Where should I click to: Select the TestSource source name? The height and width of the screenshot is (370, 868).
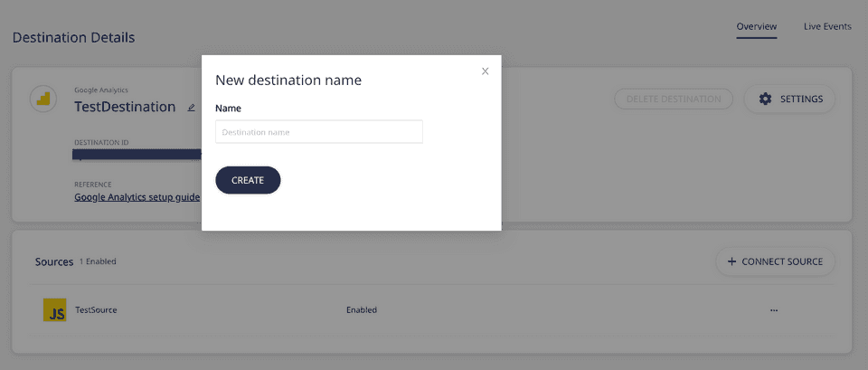coord(96,310)
